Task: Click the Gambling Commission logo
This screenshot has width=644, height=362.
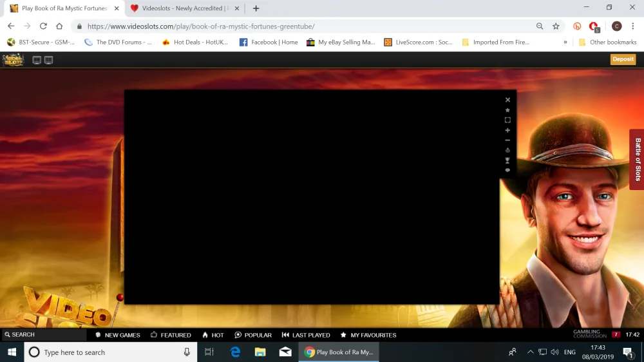Action: tap(590, 334)
